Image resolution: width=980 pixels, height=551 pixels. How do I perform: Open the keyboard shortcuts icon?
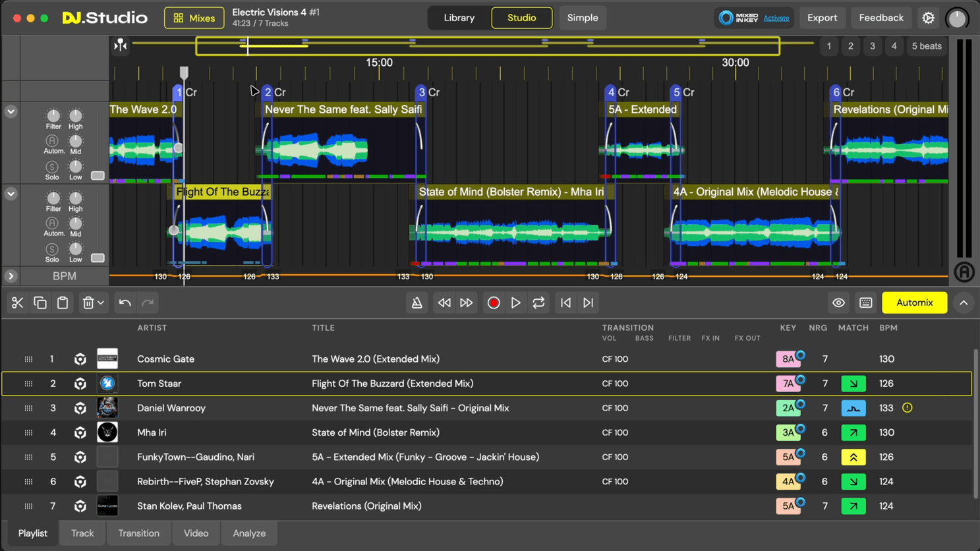tap(866, 303)
